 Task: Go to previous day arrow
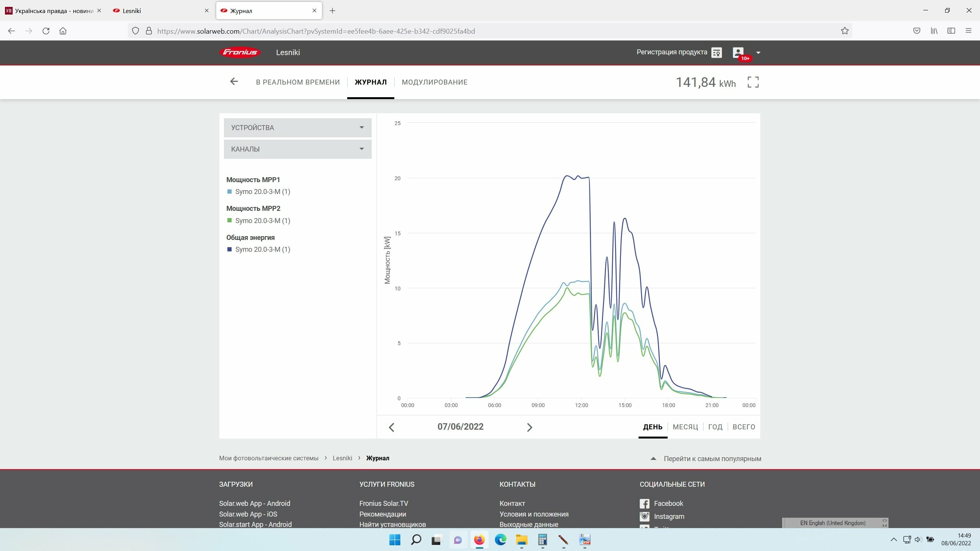391,427
